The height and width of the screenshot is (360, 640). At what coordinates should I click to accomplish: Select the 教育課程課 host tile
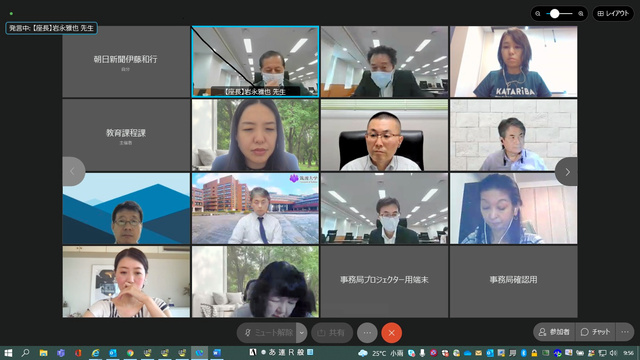[x=126, y=135]
